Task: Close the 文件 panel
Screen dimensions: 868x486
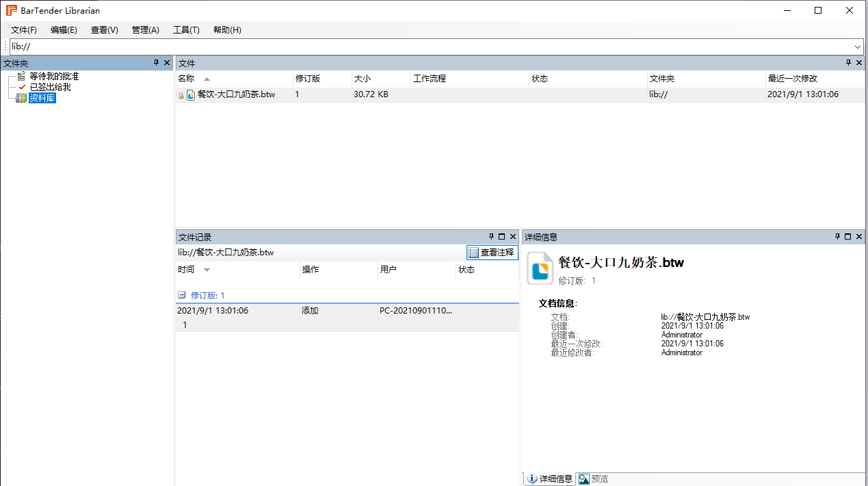Action: (859, 63)
